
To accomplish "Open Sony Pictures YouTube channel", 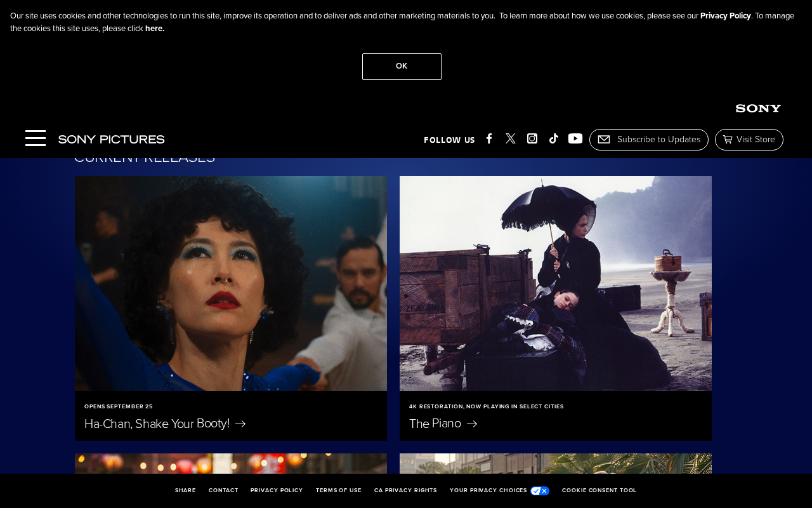I will pos(575,138).
